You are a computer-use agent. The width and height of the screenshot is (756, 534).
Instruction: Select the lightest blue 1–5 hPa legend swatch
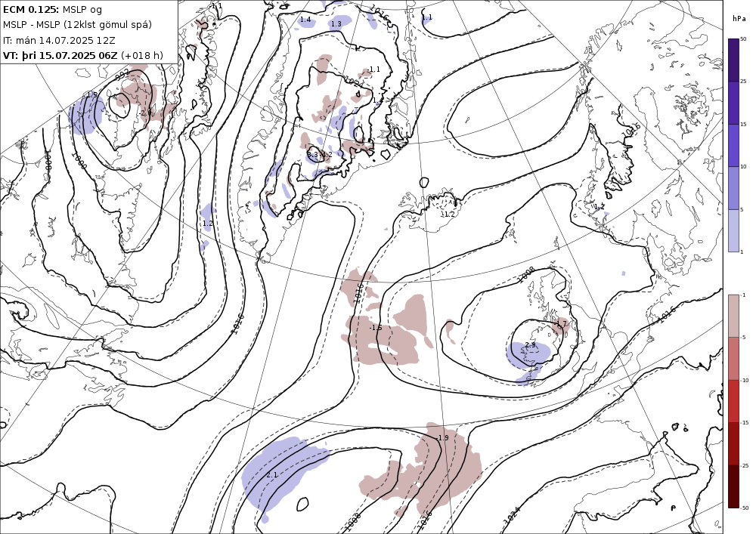click(733, 230)
